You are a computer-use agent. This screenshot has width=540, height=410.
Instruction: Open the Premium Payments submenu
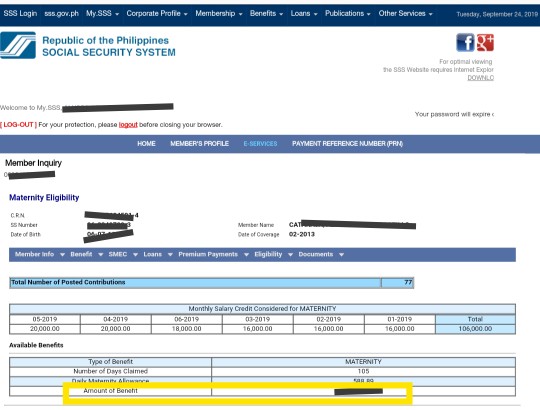[x=213, y=254]
